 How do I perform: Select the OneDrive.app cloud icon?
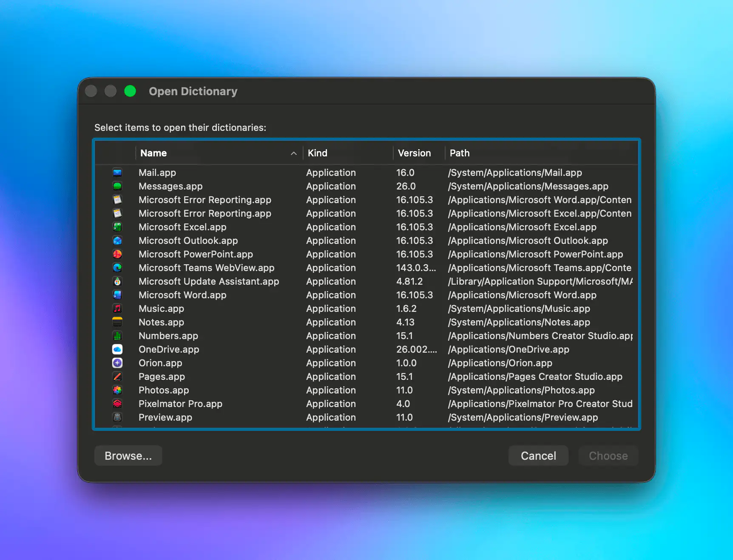tap(117, 349)
